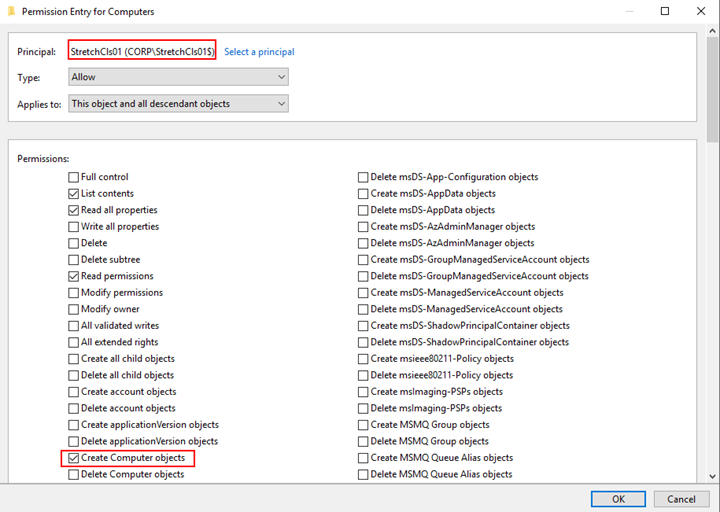This screenshot has height=512, width=720.
Task: Check Create msDS-ManagedServiceAccount objects
Action: (x=363, y=293)
